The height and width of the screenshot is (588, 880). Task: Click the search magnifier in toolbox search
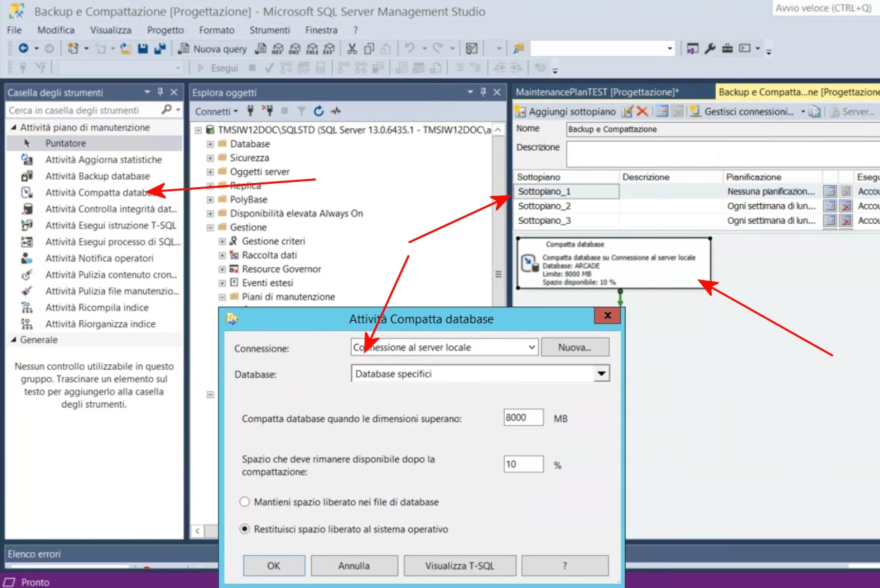click(x=166, y=110)
